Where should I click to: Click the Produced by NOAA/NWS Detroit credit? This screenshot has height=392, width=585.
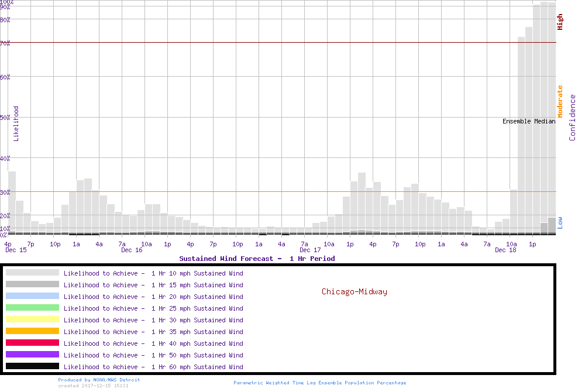click(x=99, y=380)
